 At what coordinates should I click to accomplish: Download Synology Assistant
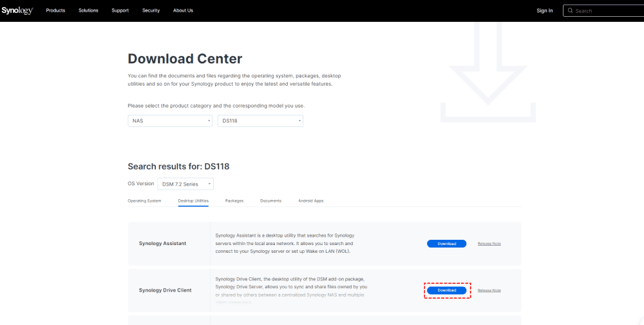pyautogui.click(x=446, y=244)
